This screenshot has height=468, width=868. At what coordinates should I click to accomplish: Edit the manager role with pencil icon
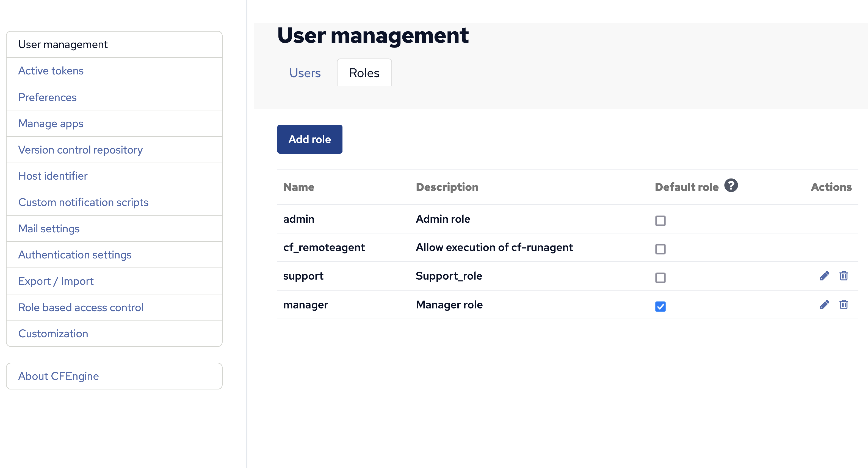(x=824, y=304)
